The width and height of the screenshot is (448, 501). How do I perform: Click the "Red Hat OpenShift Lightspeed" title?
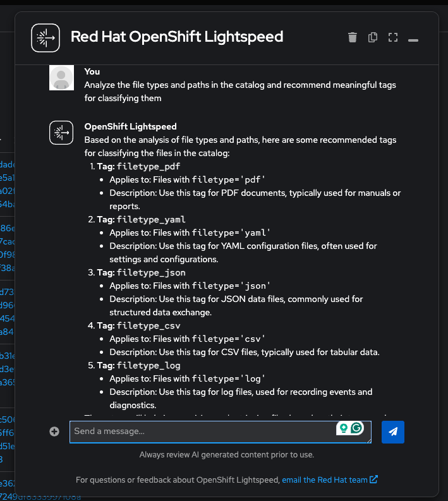(177, 37)
